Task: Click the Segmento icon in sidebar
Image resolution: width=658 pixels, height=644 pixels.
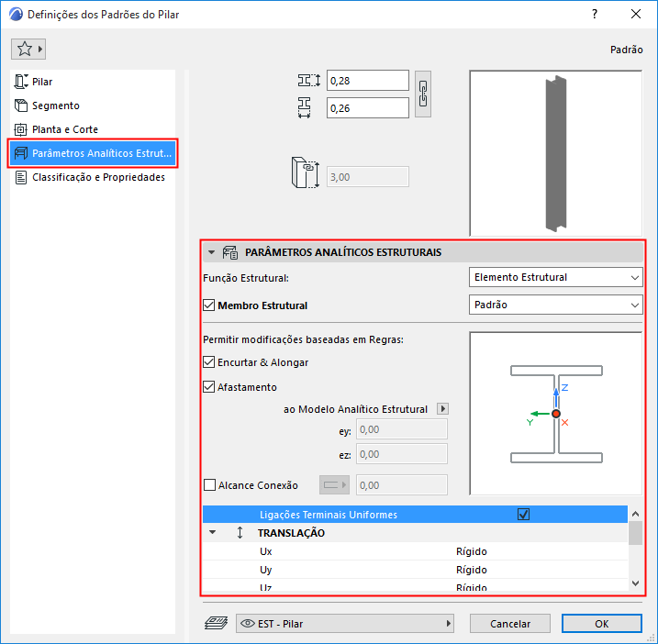Action: 21,105
